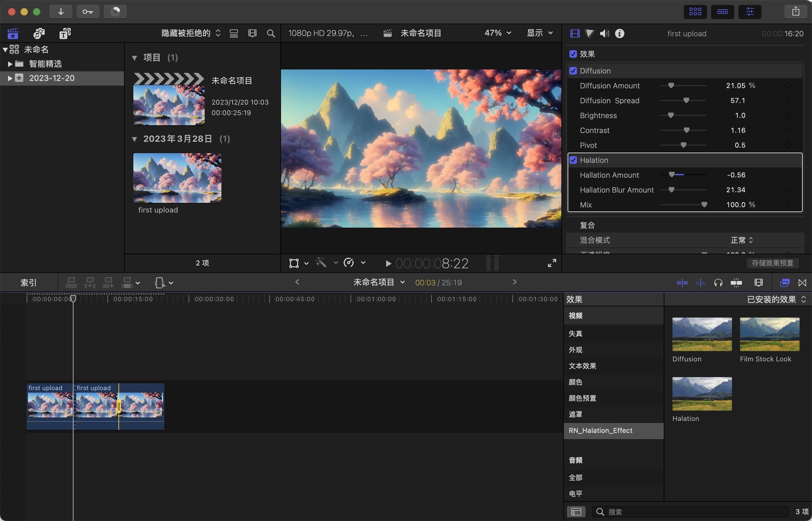Show the libraries sidebar clapper icon
The image size is (812, 521).
(13, 33)
